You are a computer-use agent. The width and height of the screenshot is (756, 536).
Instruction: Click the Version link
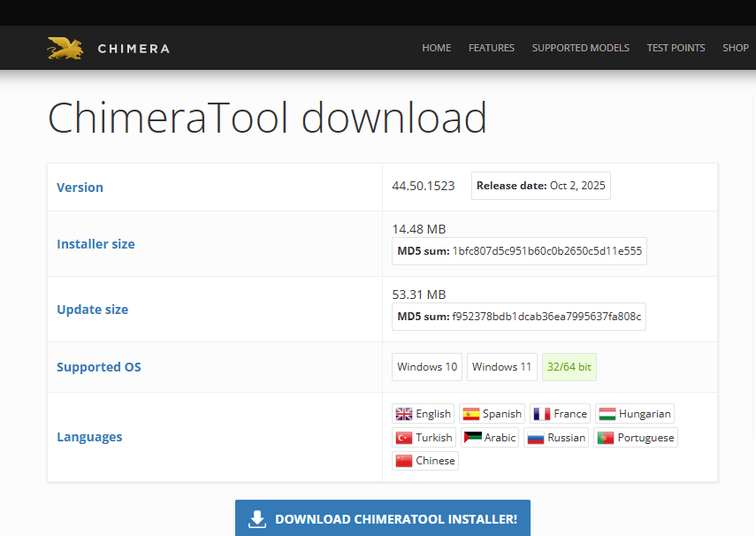(x=80, y=187)
